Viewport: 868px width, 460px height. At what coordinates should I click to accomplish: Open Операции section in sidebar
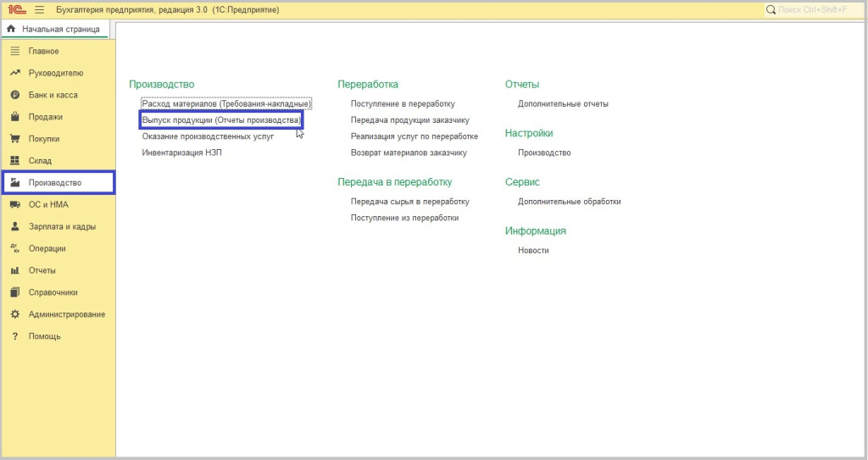(47, 248)
